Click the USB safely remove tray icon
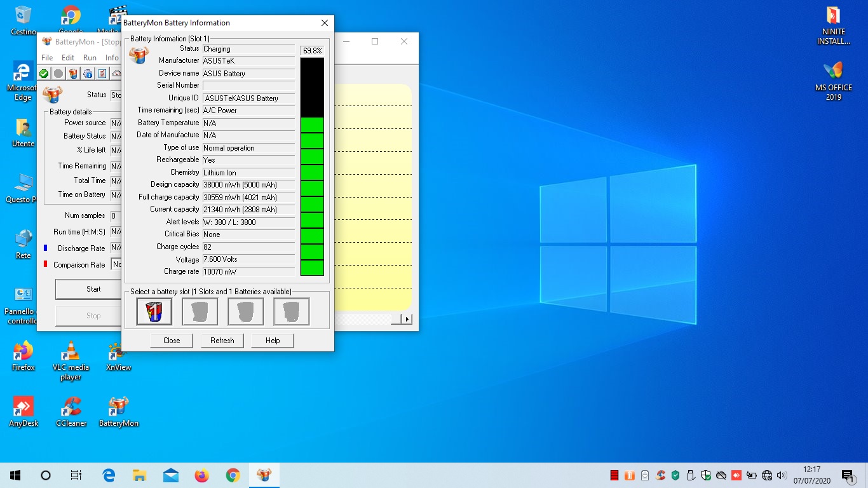 point(691,475)
